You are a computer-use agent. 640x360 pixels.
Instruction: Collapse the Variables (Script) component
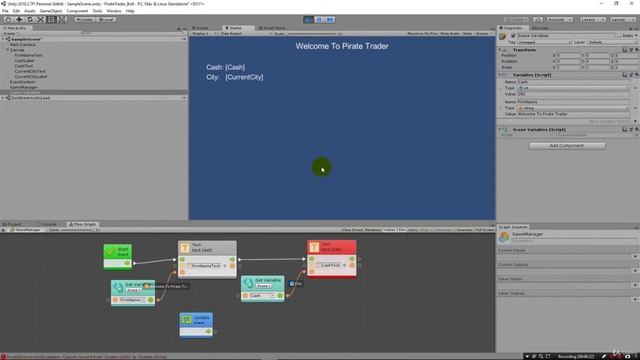coord(500,75)
